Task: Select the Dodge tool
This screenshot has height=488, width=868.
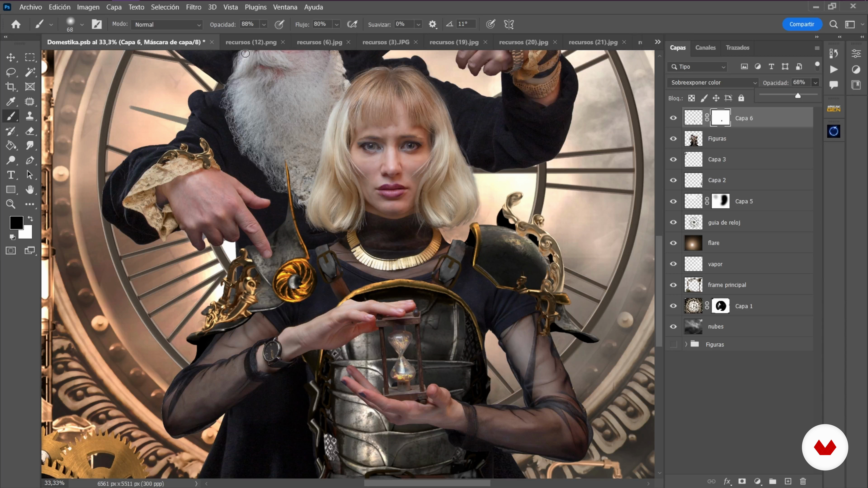Action: pos(11,160)
